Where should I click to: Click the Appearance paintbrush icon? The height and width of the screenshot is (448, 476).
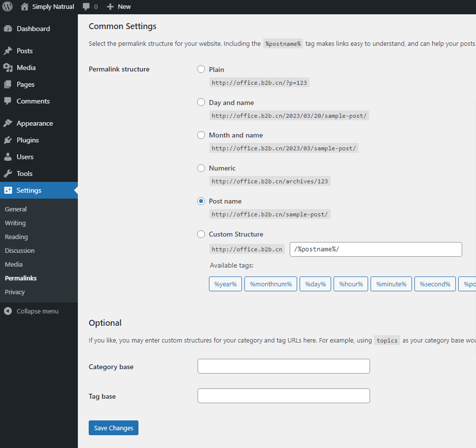tap(8, 123)
